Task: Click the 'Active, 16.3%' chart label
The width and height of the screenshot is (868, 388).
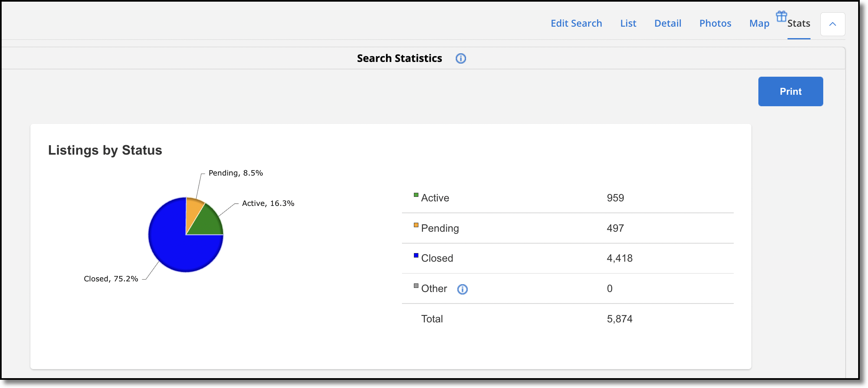Action: coord(268,203)
